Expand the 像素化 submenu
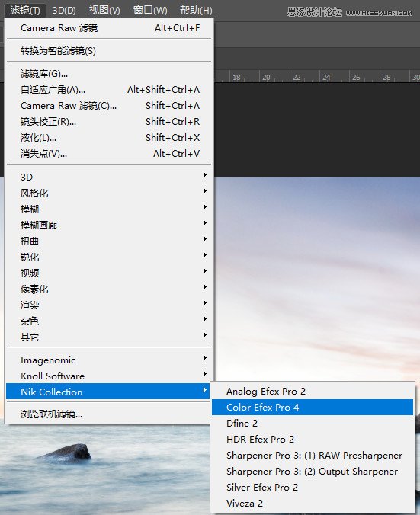 point(109,289)
